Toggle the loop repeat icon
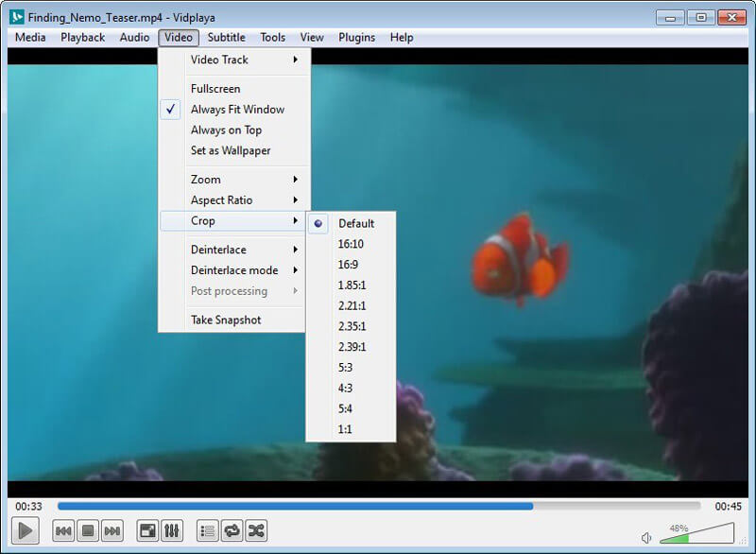This screenshot has height=554, width=756. [232, 531]
